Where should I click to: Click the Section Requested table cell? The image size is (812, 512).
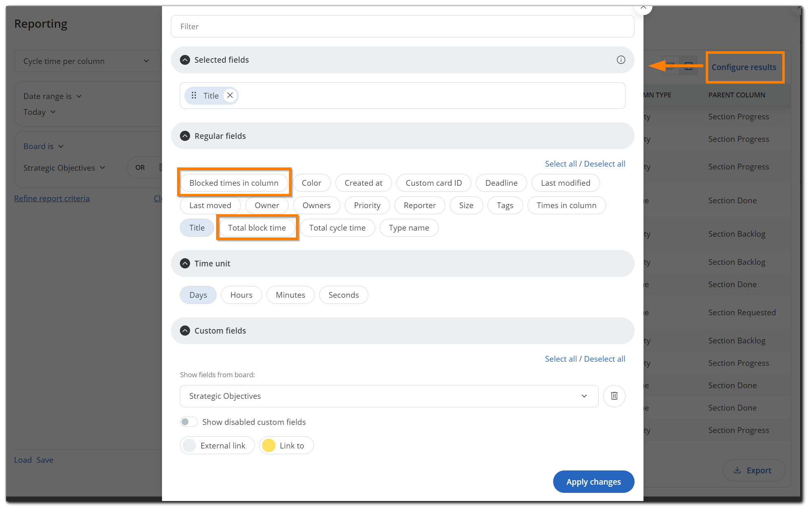coord(742,312)
